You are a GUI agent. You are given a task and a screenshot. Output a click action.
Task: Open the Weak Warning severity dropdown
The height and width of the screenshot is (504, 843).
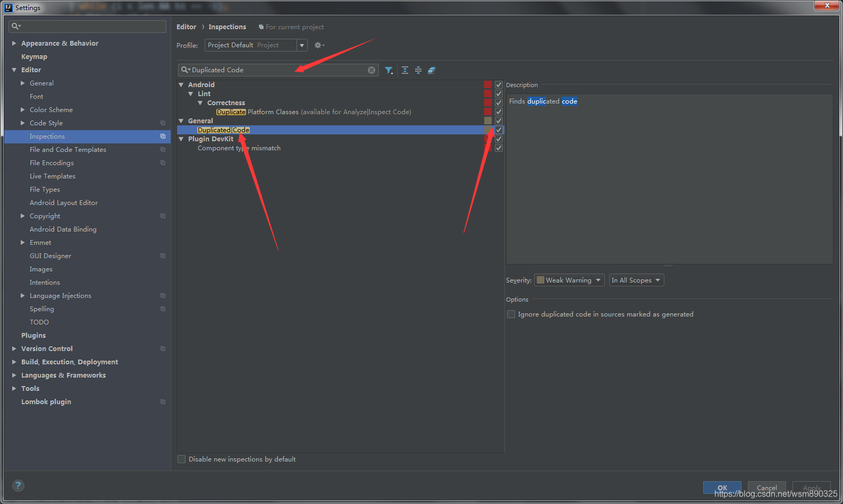(569, 280)
